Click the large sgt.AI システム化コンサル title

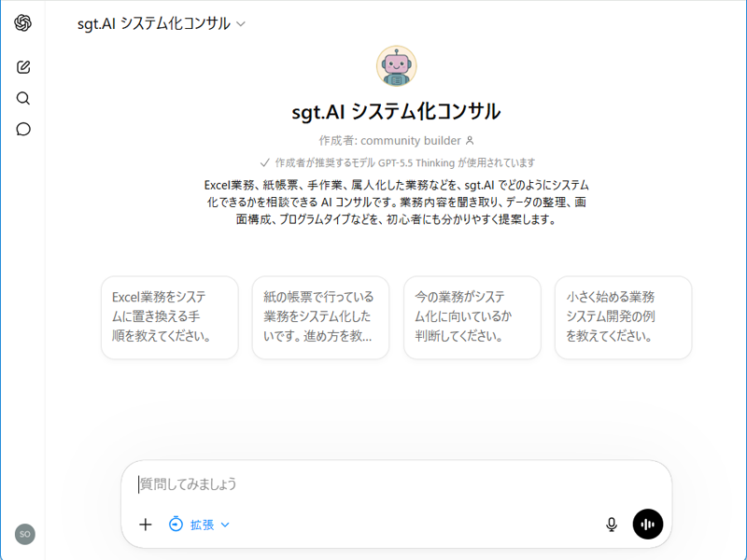tap(396, 112)
